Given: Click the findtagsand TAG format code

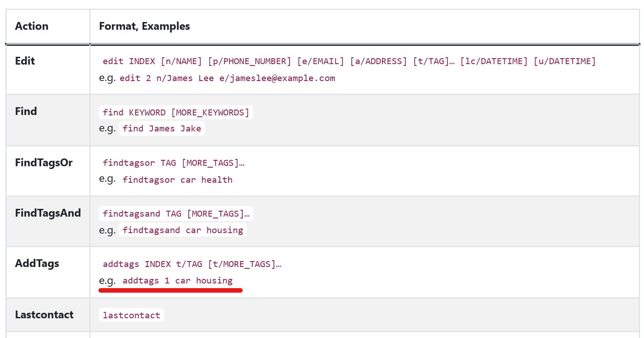Looking at the screenshot, I should coord(176,213).
